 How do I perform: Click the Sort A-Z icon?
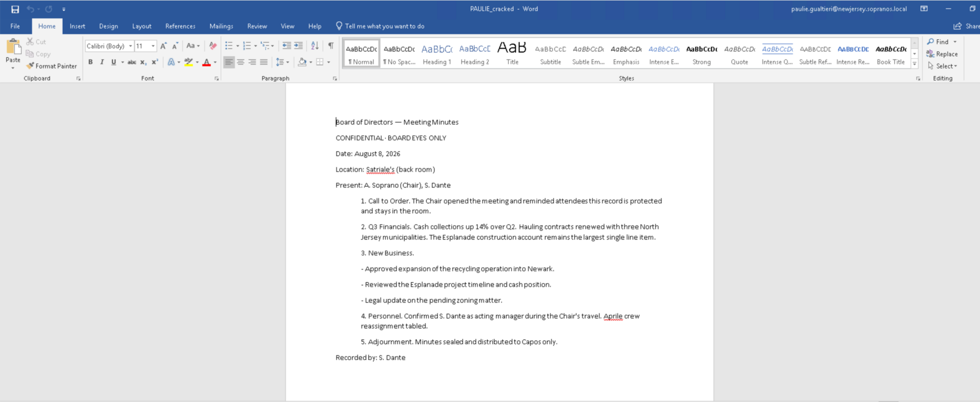(x=315, y=46)
